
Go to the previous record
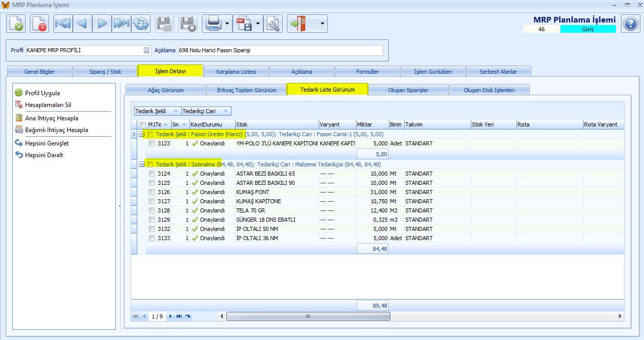point(82,24)
